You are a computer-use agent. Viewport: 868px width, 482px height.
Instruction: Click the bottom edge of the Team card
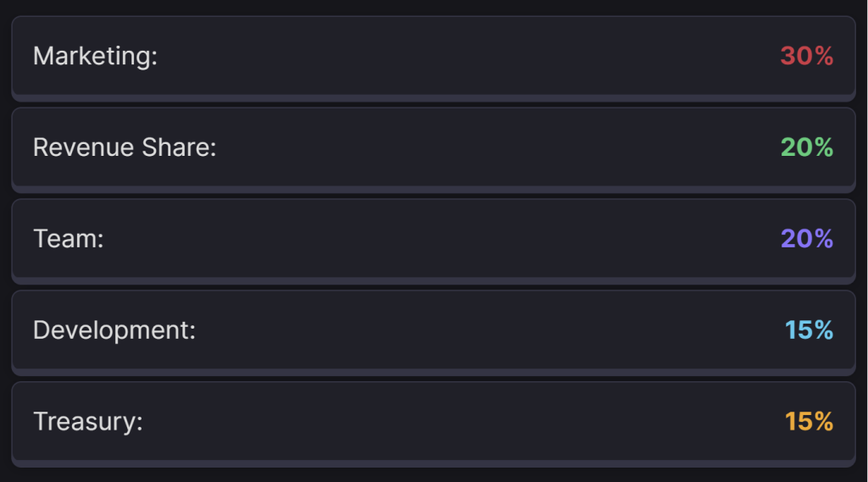(x=434, y=280)
